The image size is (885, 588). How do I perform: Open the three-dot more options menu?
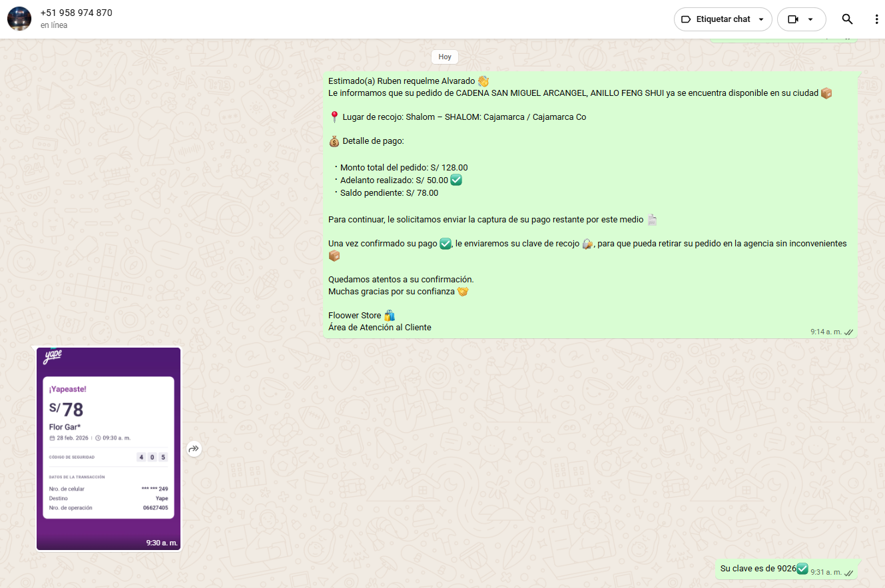tap(876, 19)
